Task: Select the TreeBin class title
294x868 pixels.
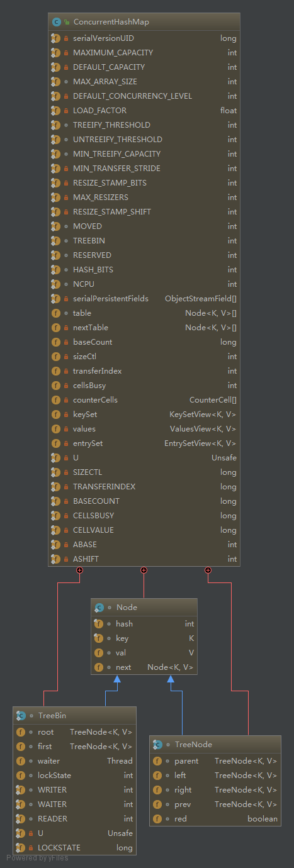Action: point(52,716)
